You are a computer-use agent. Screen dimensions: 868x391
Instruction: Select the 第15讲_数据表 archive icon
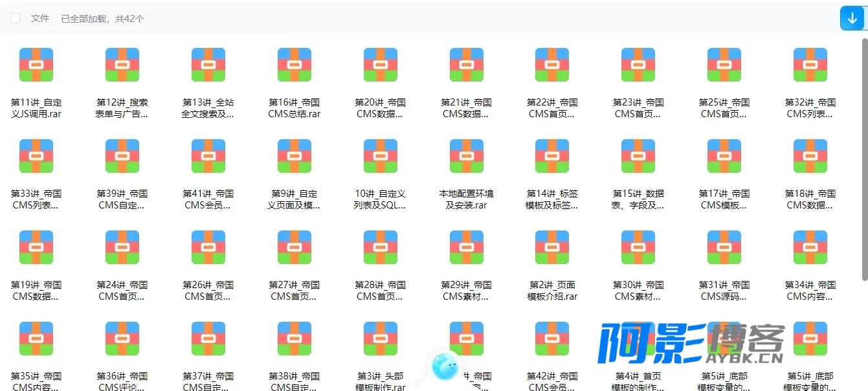pyautogui.click(x=638, y=156)
